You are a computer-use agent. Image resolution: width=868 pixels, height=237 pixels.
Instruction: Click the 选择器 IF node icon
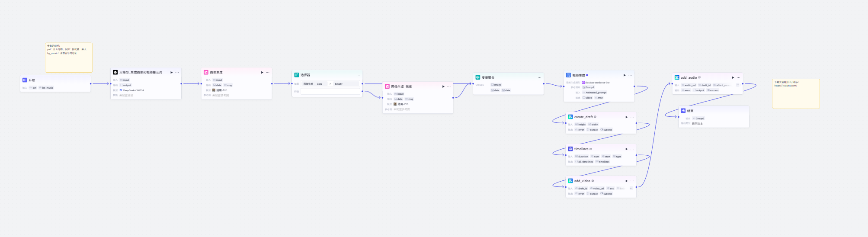point(297,75)
